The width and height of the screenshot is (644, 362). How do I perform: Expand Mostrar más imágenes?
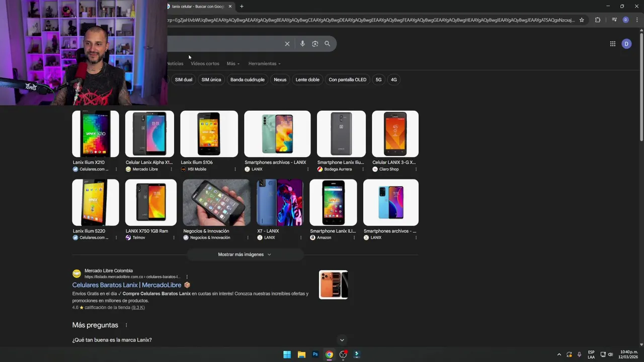[x=245, y=254]
